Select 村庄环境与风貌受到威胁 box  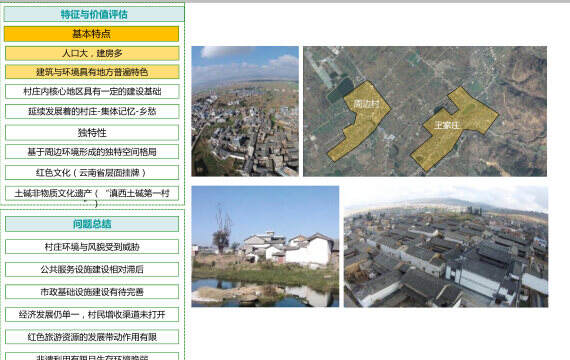(92, 247)
